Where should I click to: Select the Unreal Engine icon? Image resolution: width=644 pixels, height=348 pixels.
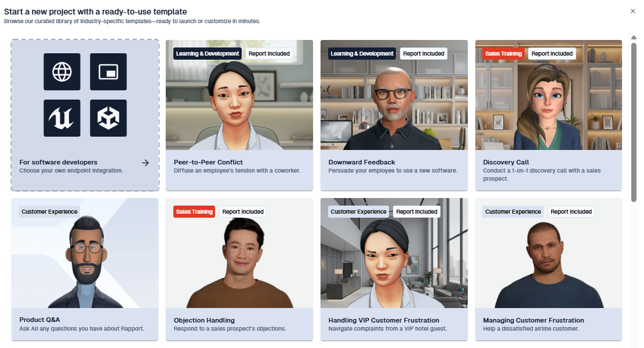point(62,118)
